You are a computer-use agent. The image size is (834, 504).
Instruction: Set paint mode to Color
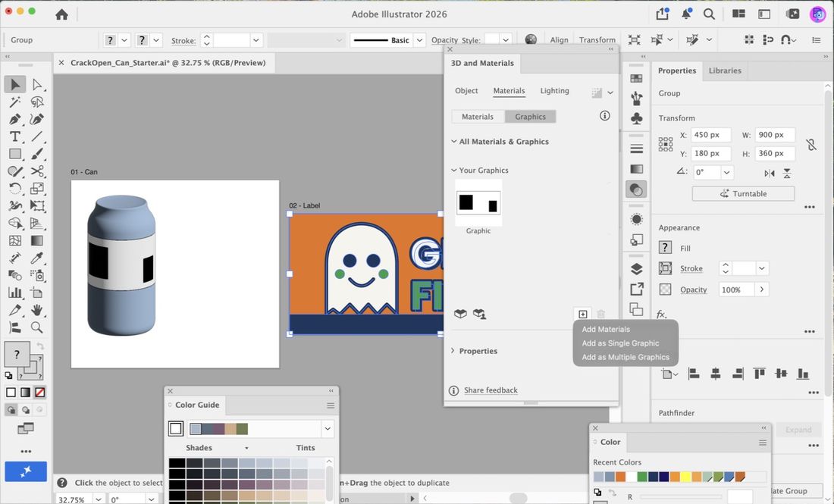(11, 393)
